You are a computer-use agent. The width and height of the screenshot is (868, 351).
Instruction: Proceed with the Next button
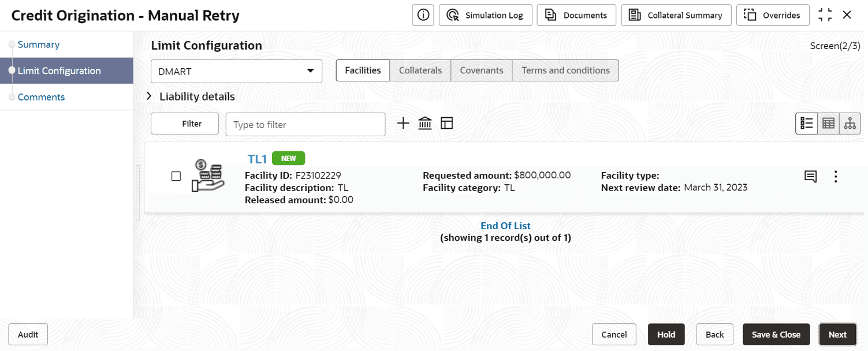[x=837, y=334]
